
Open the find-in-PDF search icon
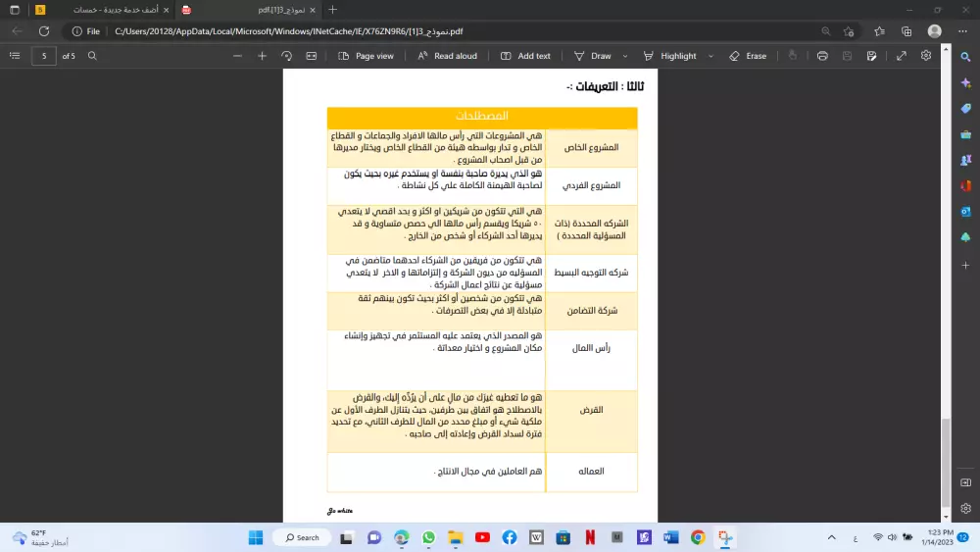click(x=92, y=56)
